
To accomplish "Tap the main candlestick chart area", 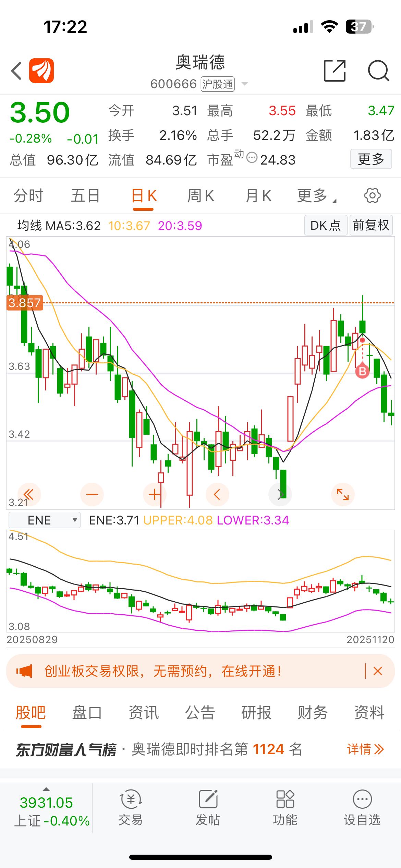I will tap(200, 373).
